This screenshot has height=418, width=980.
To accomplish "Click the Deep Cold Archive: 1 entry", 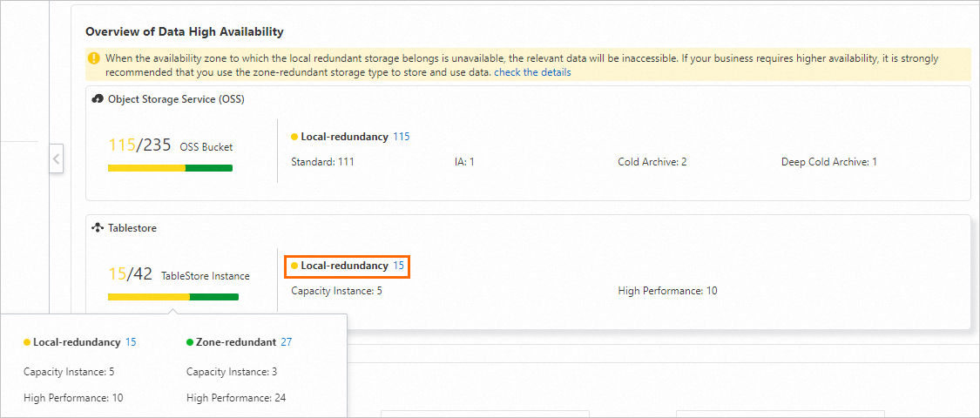I will (828, 162).
